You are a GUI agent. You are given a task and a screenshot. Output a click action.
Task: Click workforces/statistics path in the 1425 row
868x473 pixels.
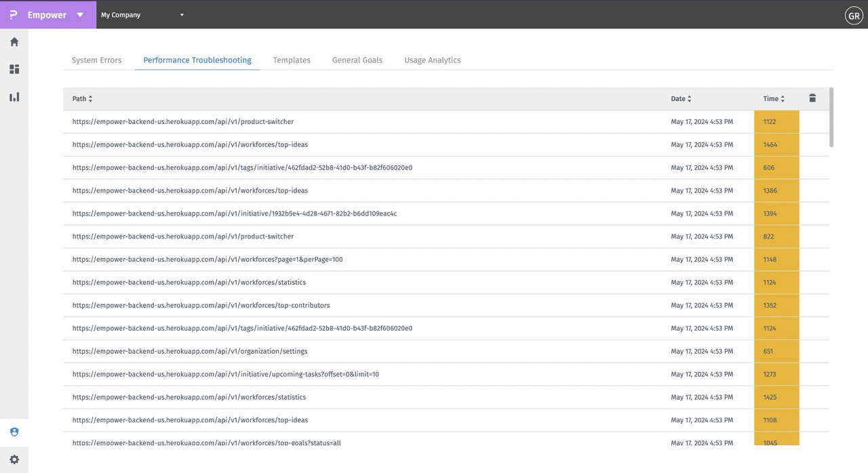[189, 398]
